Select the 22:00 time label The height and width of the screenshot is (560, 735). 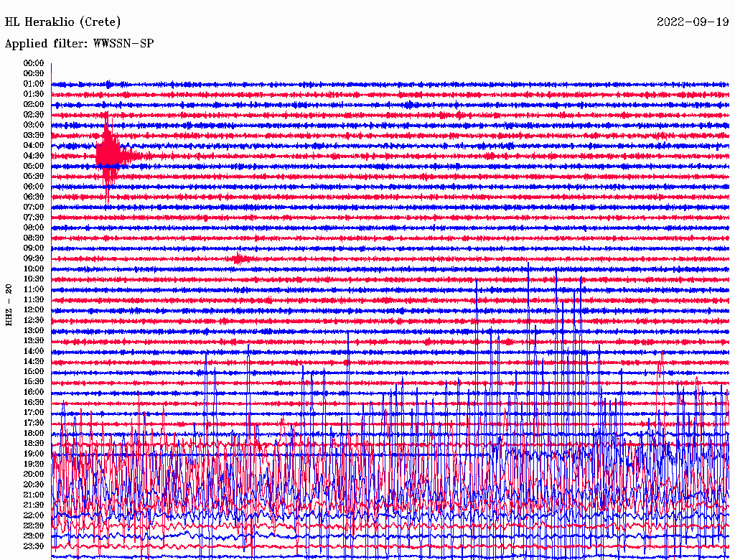click(34, 515)
